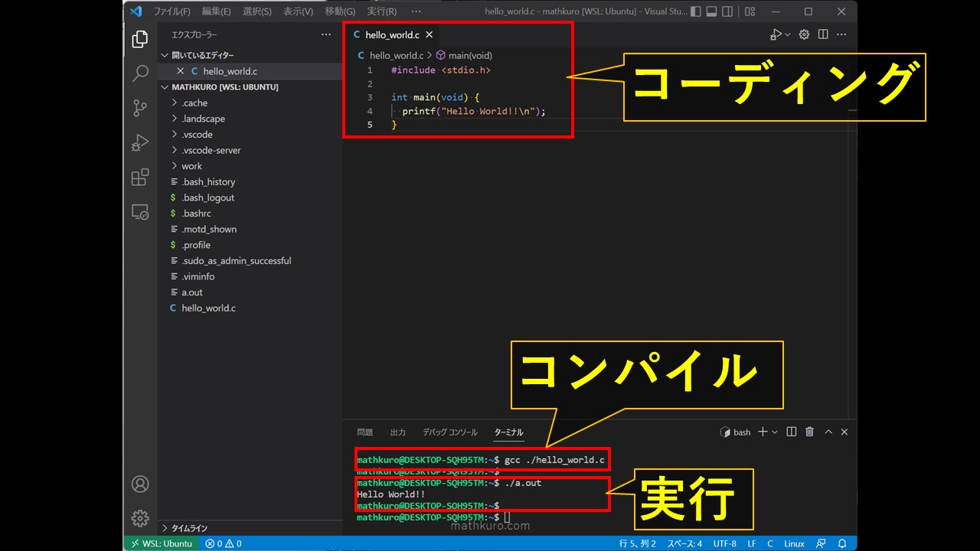This screenshot has width=980, height=551.
Task: Collapse the 開いているエディター section
Action: (x=250, y=55)
